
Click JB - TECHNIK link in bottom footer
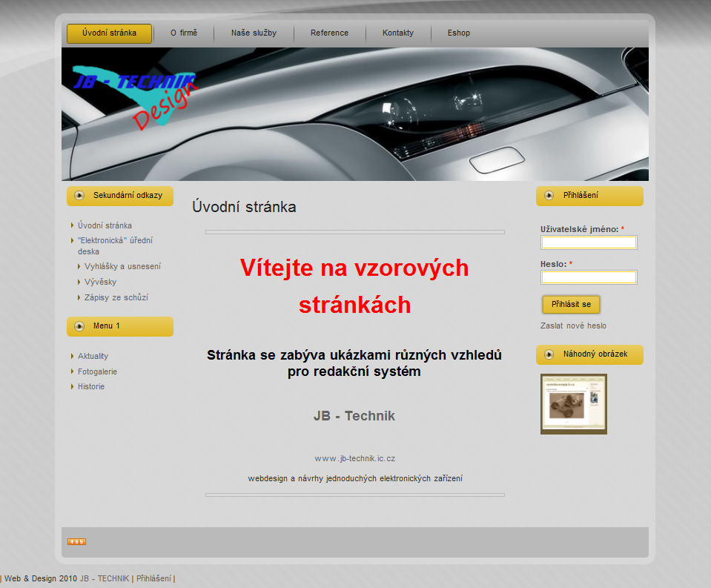tap(105, 579)
